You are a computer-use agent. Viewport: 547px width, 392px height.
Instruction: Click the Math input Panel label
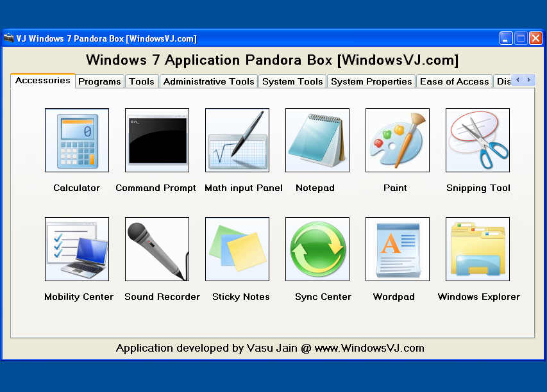(x=244, y=188)
